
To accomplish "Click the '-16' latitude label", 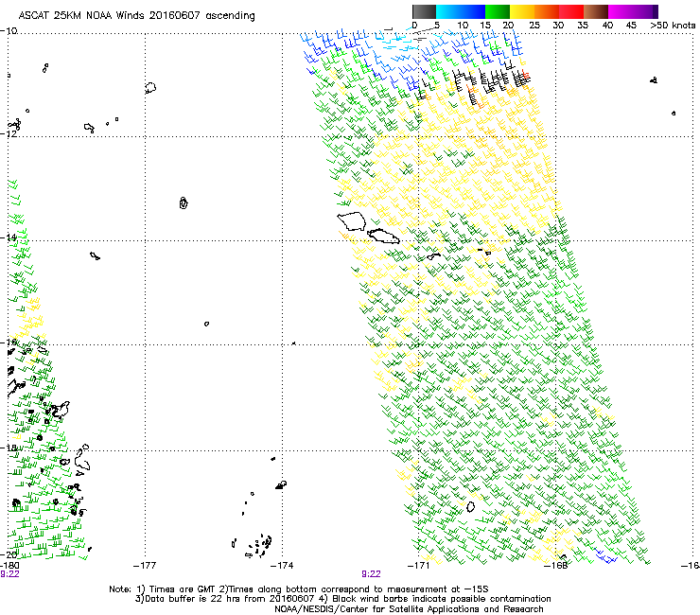I will [x=9, y=342].
